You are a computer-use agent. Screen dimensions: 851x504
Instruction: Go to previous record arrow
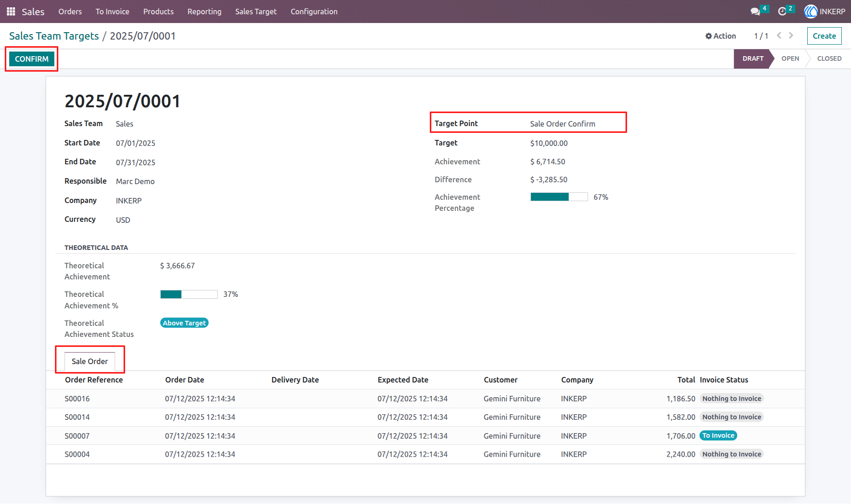(779, 35)
